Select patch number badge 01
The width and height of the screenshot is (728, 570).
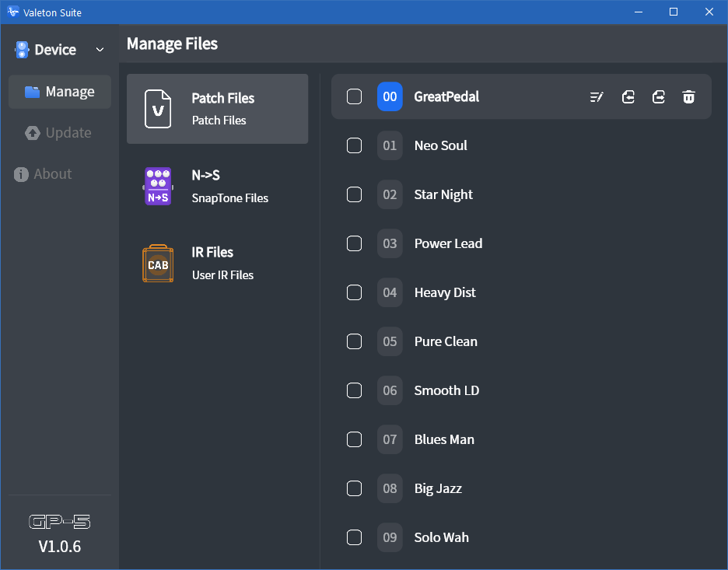coord(390,145)
